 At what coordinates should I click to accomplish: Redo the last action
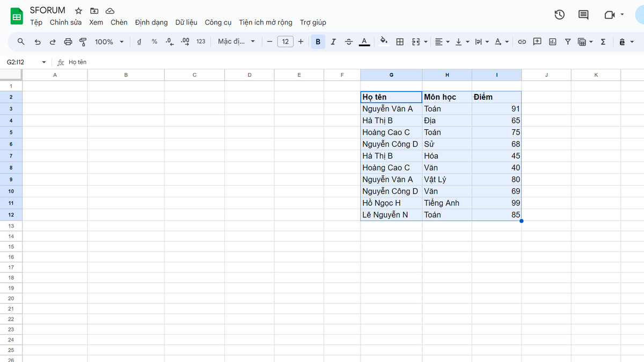click(x=53, y=42)
